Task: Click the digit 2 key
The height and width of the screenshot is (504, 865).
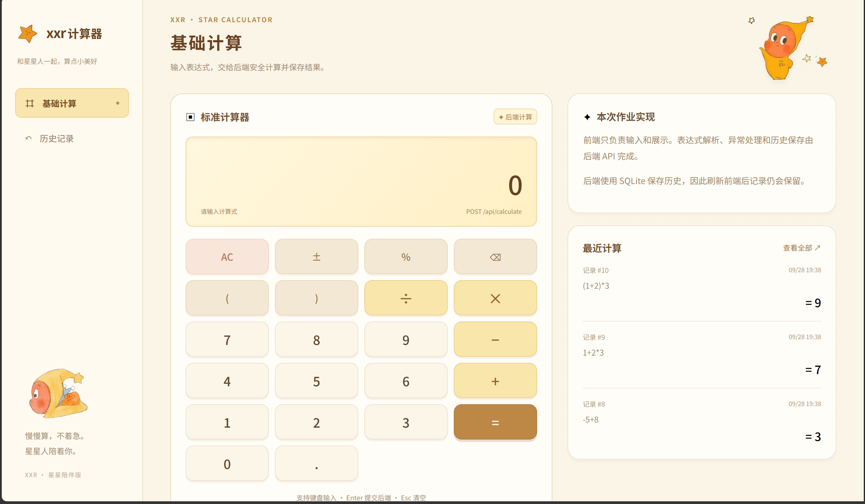Action: pyautogui.click(x=317, y=422)
